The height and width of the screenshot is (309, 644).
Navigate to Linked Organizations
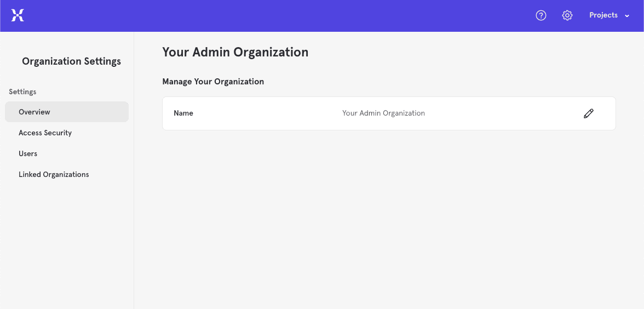[54, 174]
